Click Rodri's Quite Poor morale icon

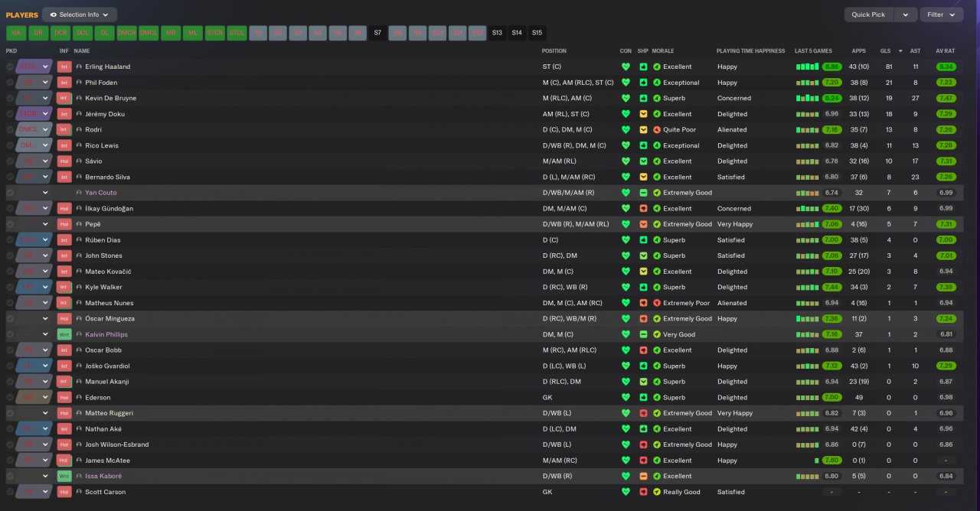click(x=657, y=130)
